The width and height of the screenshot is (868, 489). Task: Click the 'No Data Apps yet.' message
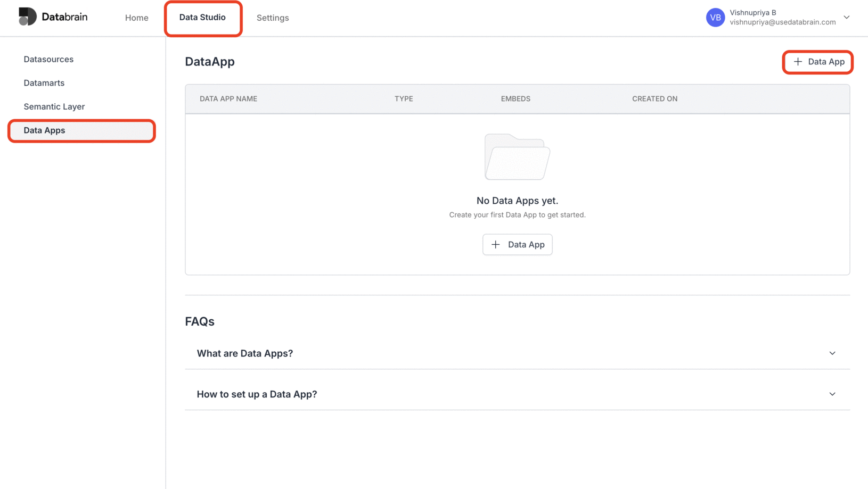(x=517, y=201)
